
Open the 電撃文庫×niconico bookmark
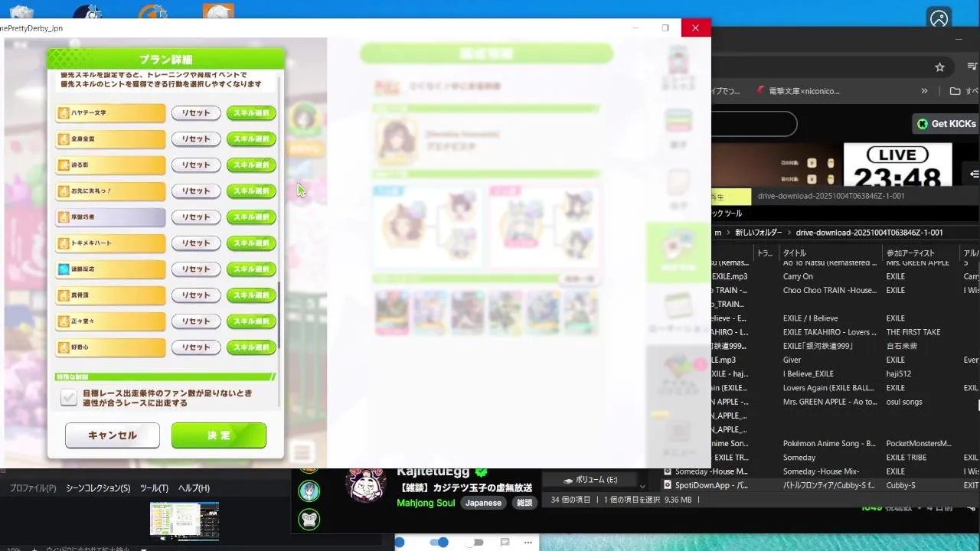tap(798, 91)
